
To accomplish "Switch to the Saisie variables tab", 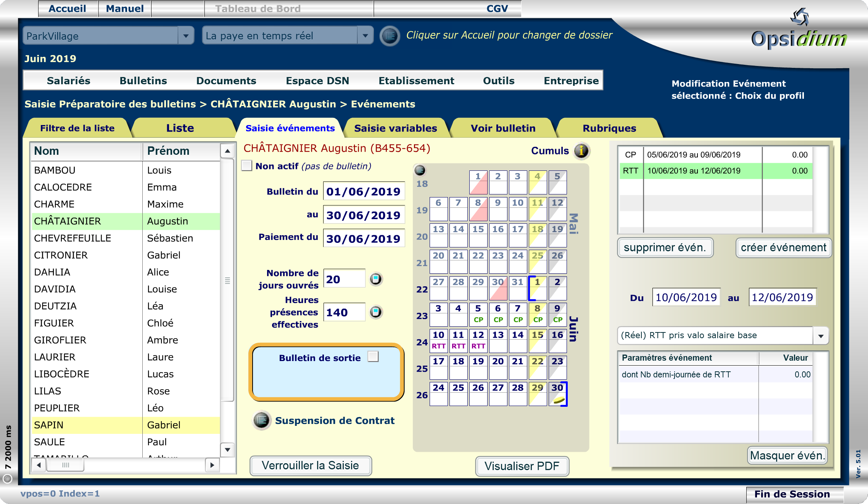I will click(395, 128).
